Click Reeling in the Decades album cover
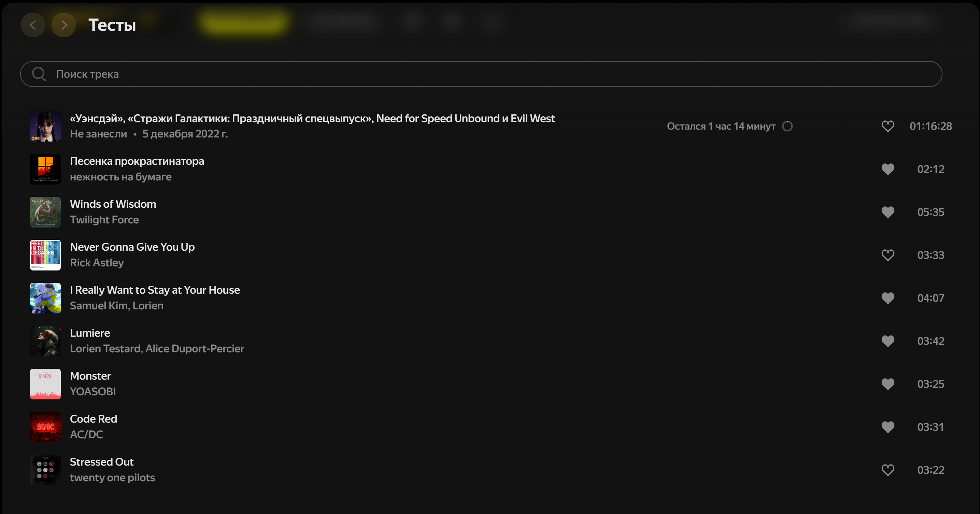 click(45, 255)
